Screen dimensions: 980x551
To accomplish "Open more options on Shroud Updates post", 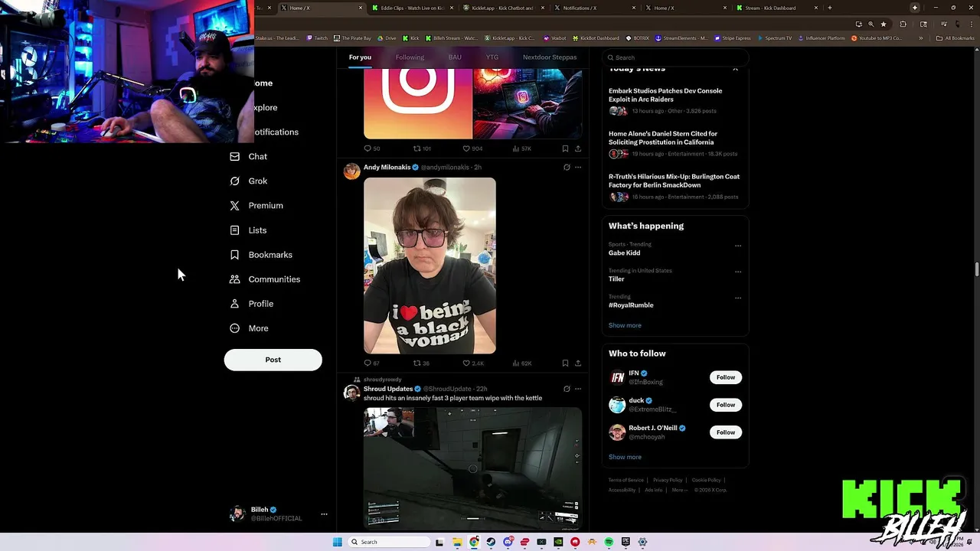I will point(578,389).
